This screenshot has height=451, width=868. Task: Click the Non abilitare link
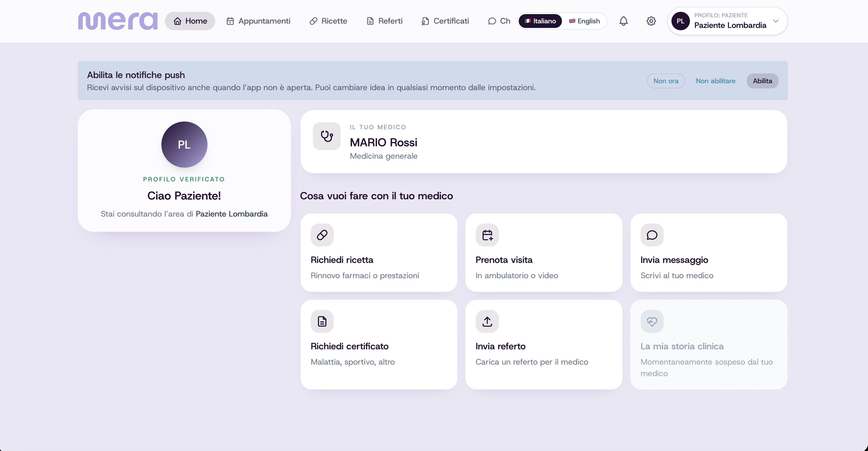coord(715,81)
